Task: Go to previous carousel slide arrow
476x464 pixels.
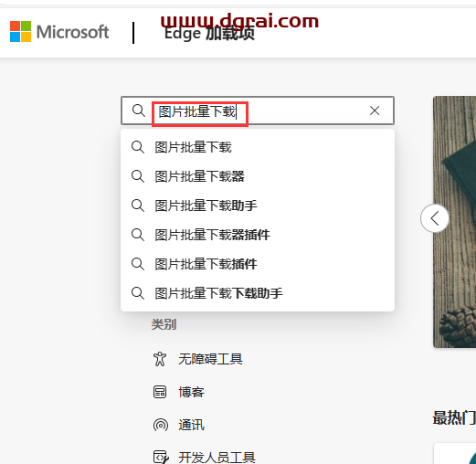Action: click(x=435, y=218)
